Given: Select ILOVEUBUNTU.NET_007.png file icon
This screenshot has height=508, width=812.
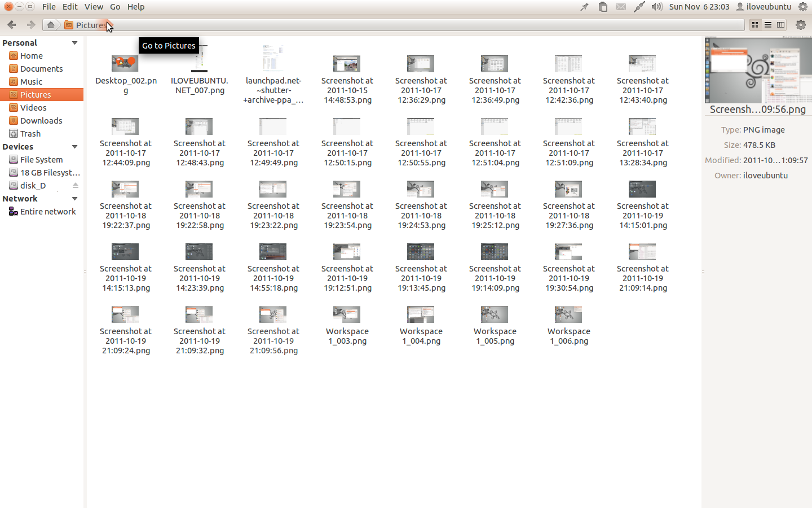Looking at the screenshot, I should [199, 58].
